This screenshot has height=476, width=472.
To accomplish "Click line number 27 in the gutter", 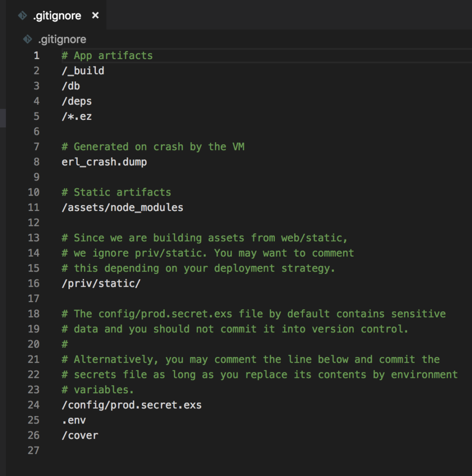I will (33, 450).
